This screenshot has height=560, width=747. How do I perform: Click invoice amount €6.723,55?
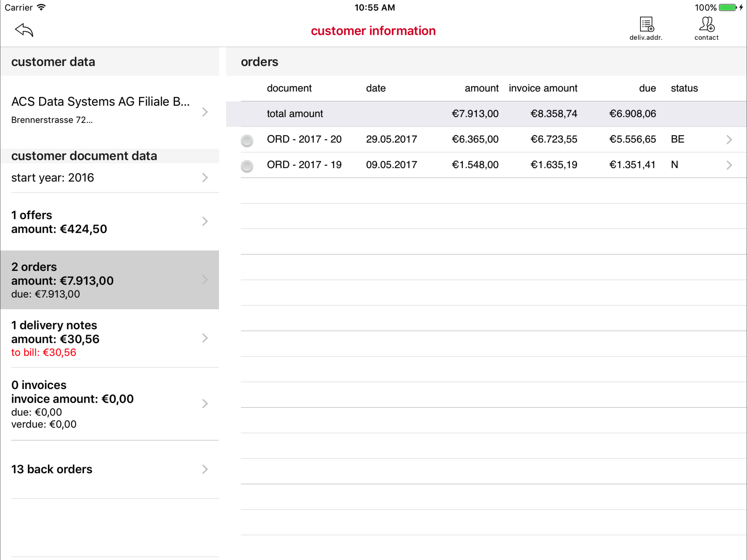click(x=554, y=139)
